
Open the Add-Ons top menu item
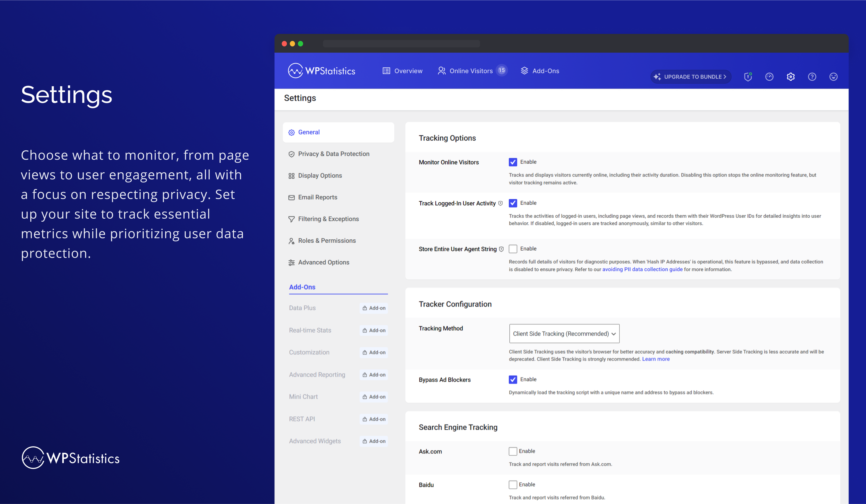pos(539,71)
